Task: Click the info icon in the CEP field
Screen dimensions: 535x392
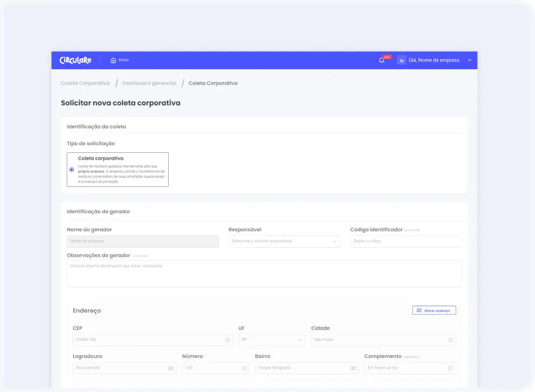Action: point(228,340)
